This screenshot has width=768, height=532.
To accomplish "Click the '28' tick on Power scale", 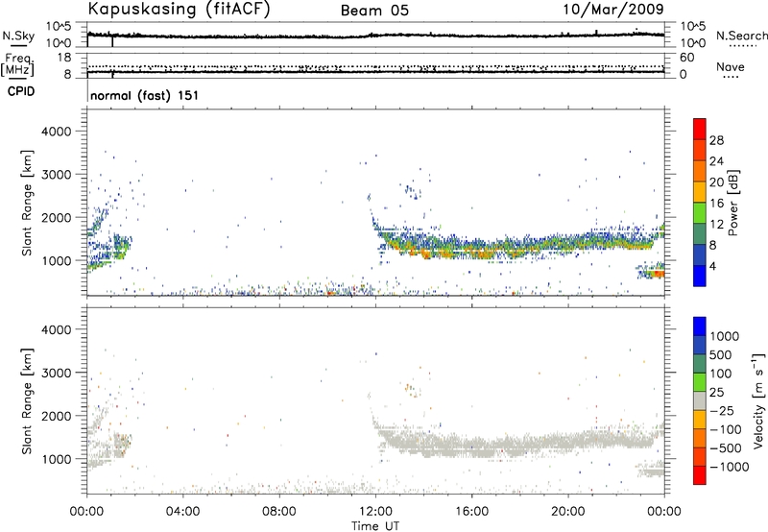I will 716,140.
